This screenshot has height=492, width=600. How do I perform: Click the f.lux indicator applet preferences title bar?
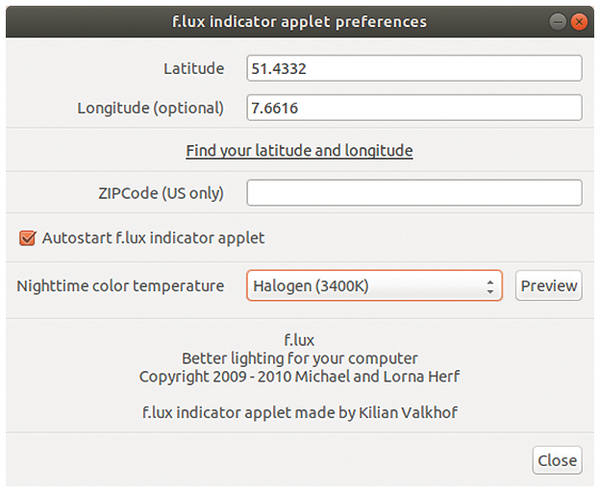click(x=300, y=22)
